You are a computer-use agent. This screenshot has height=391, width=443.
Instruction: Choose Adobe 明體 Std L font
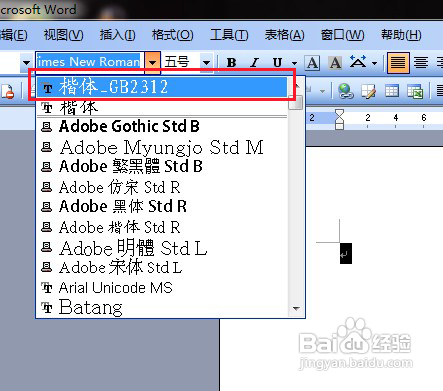click(x=162, y=248)
